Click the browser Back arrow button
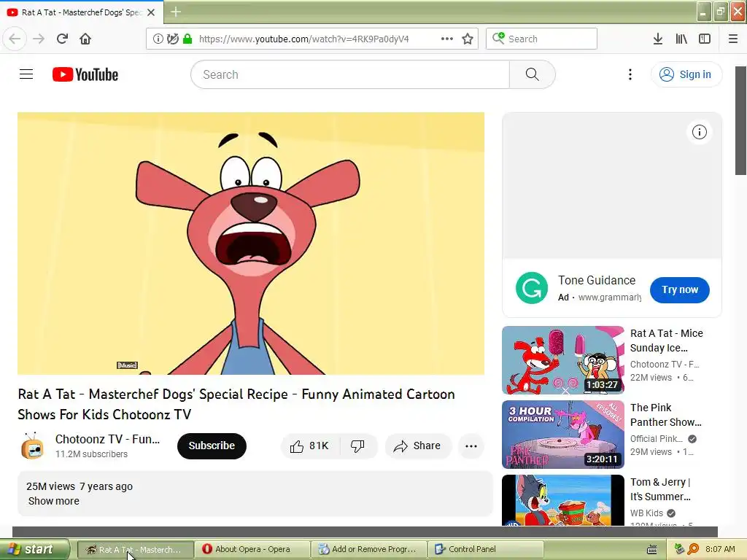This screenshot has height=560, width=747. (15, 39)
